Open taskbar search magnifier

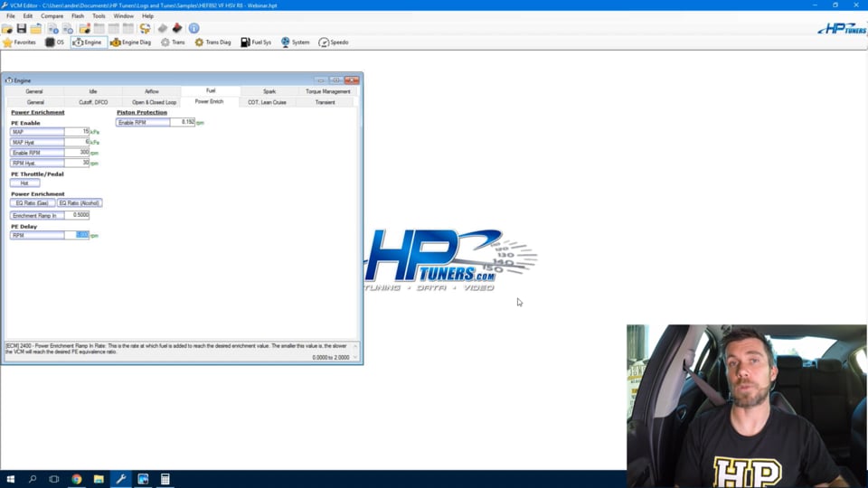click(33, 479)
